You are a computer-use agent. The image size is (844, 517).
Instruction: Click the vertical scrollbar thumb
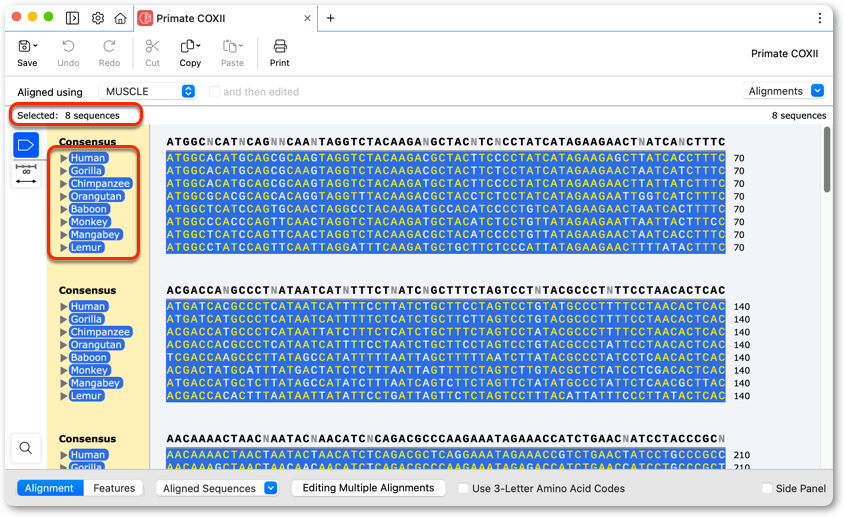[x=827, y=159]
